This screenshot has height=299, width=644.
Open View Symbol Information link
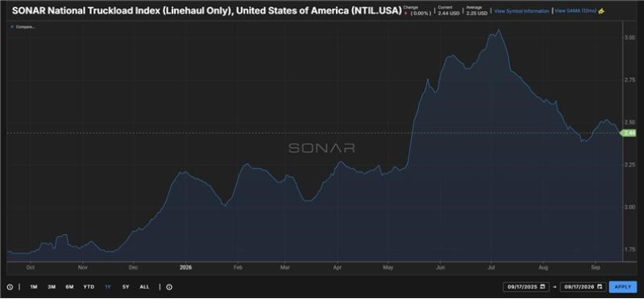[521, 11]
